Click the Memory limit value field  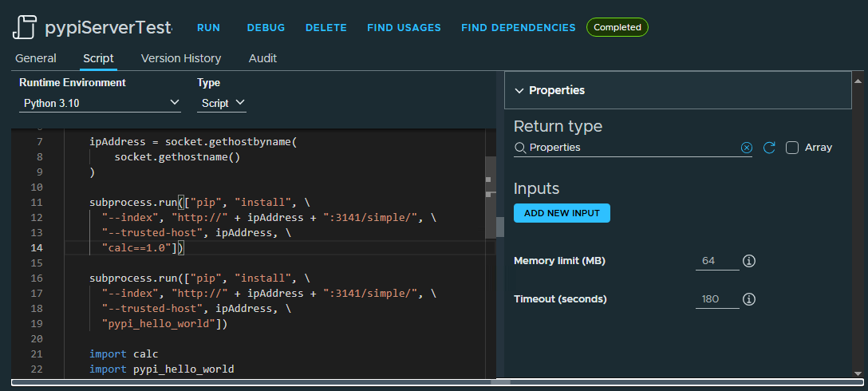717,261
